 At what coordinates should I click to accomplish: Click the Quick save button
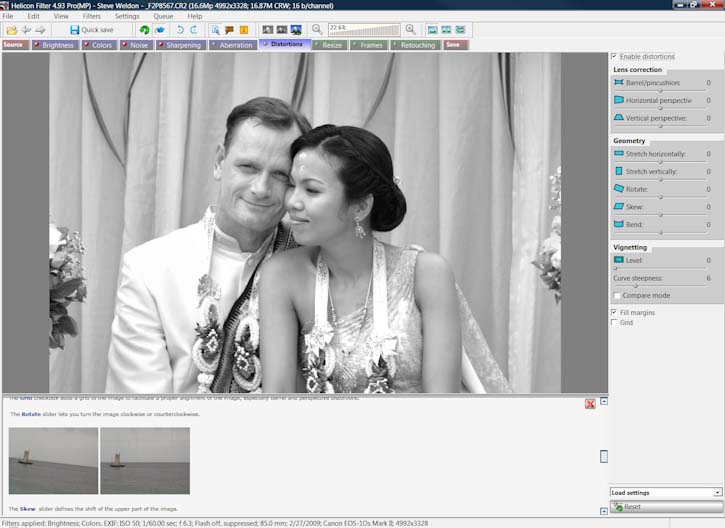(92, 30)
